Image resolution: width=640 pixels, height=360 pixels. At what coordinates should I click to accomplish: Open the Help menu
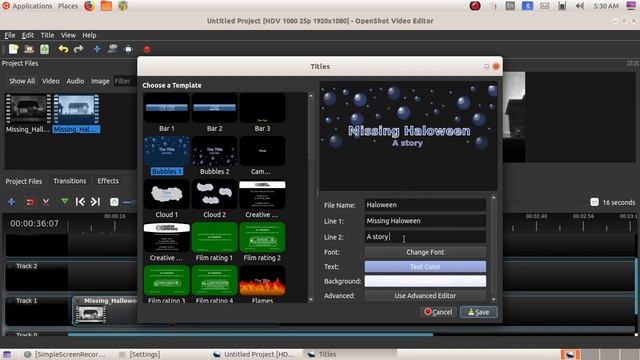[x=89, y=35]
